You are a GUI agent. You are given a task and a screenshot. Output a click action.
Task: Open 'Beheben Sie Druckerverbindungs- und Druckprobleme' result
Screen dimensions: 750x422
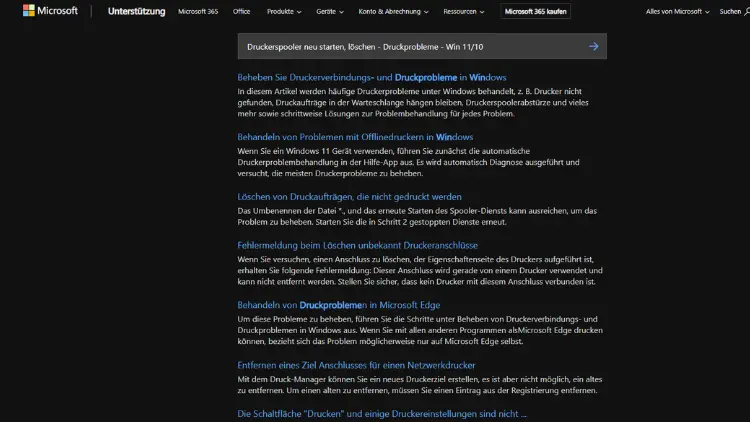point(372,78)
